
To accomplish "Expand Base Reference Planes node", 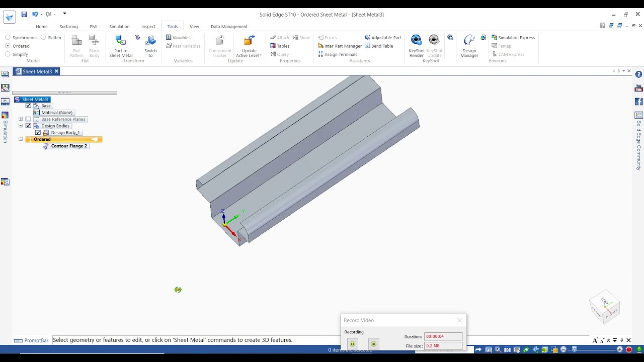I will click(x=21, y=119).
